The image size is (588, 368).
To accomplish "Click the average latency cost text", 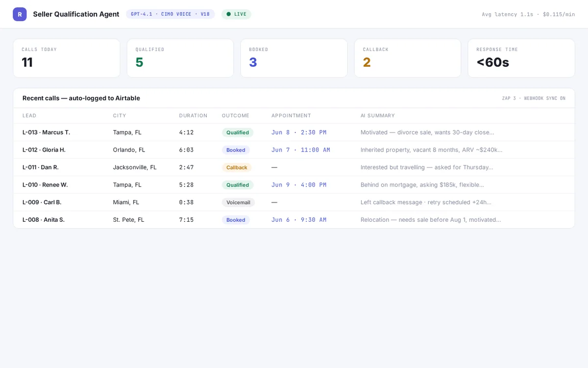I will [x=528, y=14].
